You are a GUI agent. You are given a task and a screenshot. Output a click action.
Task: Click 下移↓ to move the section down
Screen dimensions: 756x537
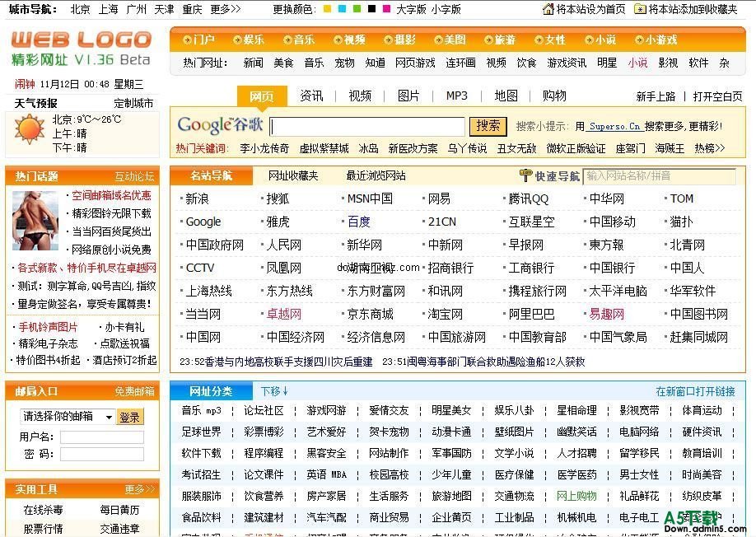click(274, 391)
